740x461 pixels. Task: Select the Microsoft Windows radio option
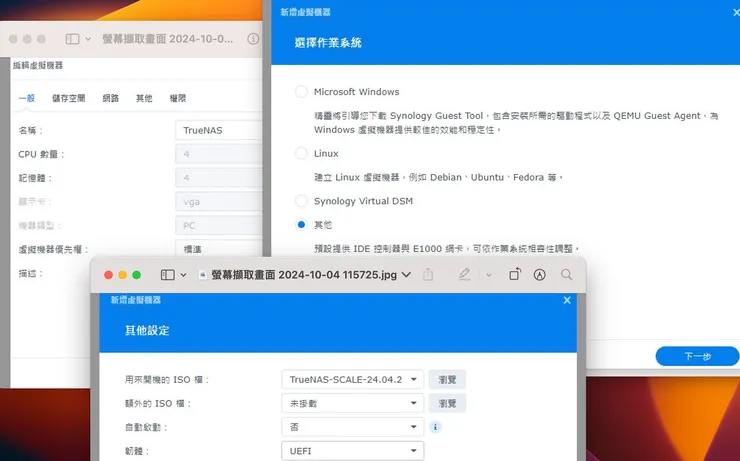tap(301, 92)
